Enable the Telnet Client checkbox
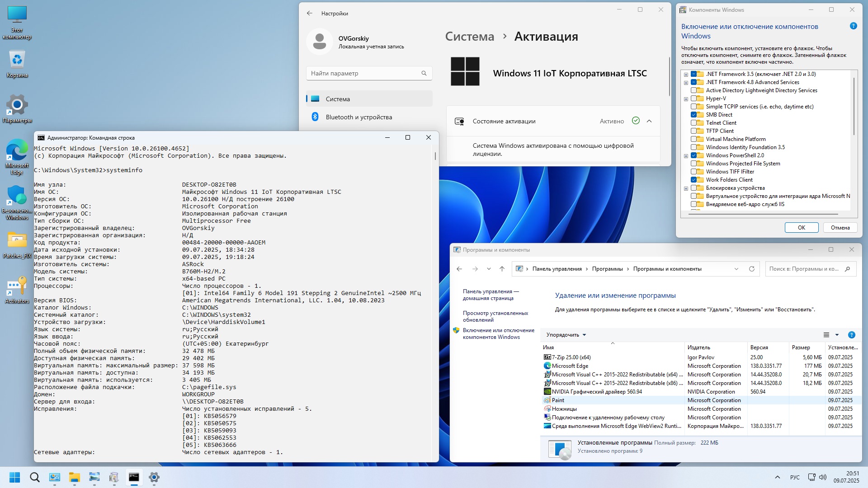868x488 pixels. tap(693, 123)
